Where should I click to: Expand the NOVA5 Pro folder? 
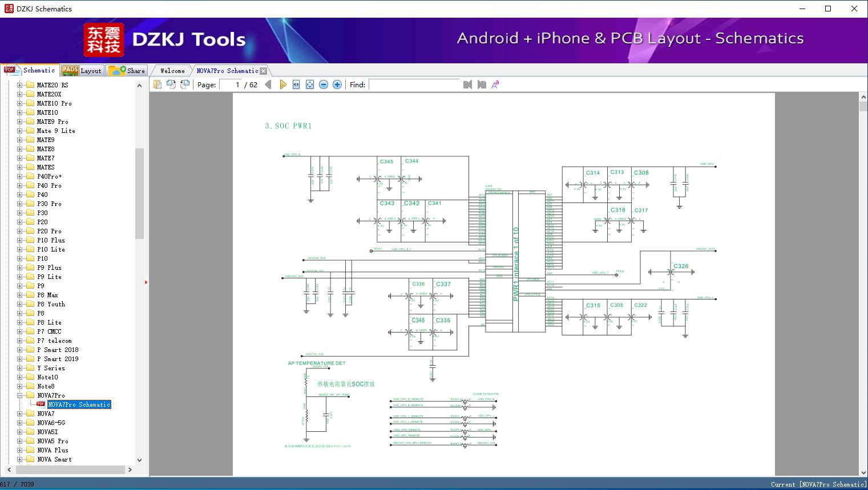(19, 441)
